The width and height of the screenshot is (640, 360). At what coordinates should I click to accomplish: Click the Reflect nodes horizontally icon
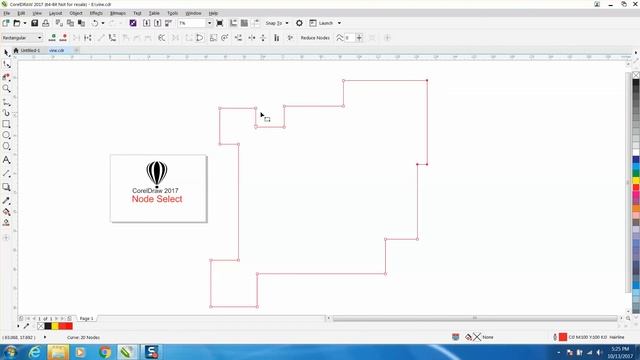[252, 38]
